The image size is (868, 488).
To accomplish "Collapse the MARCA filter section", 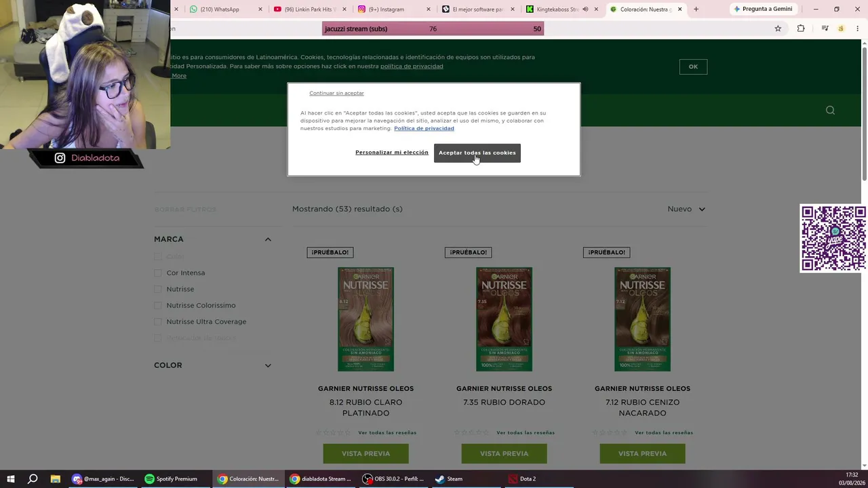I will pyautogui.click(x=268, y=239).
